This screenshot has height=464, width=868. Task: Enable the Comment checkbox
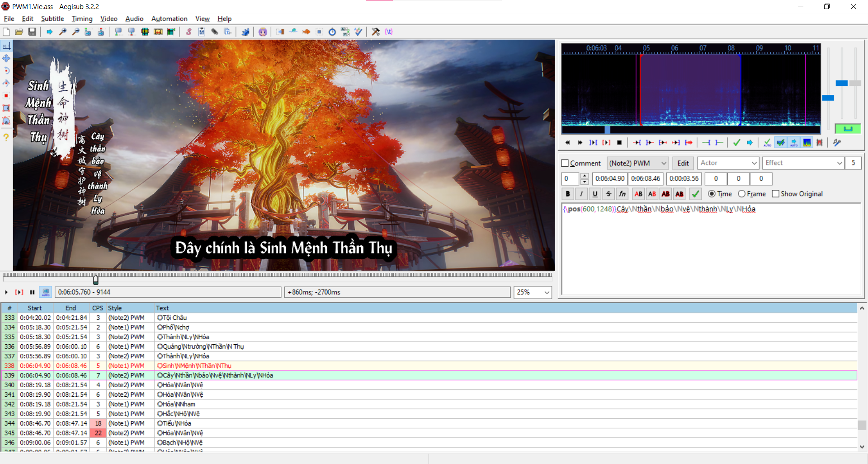(x=565, y=163)
